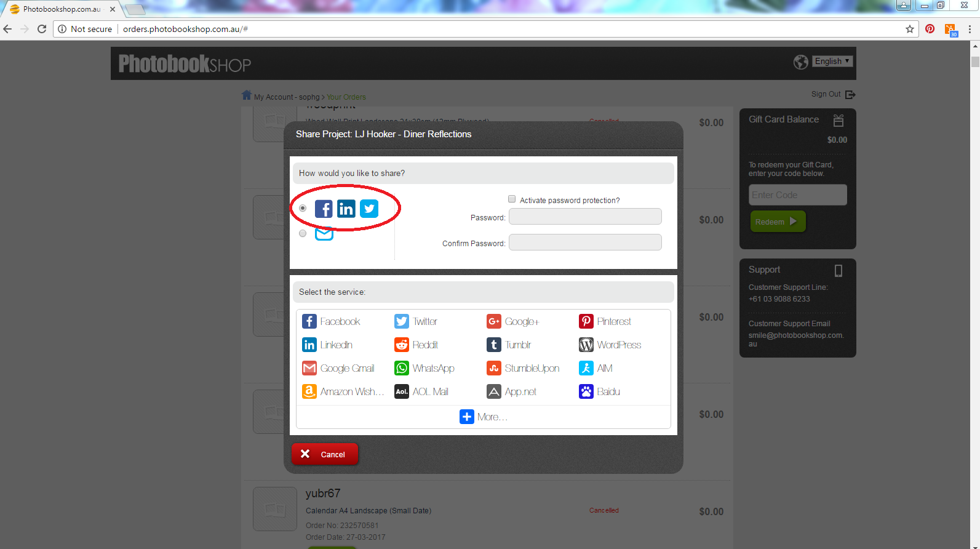
Task: Share via Pinterest service
Action: (605, 321)
